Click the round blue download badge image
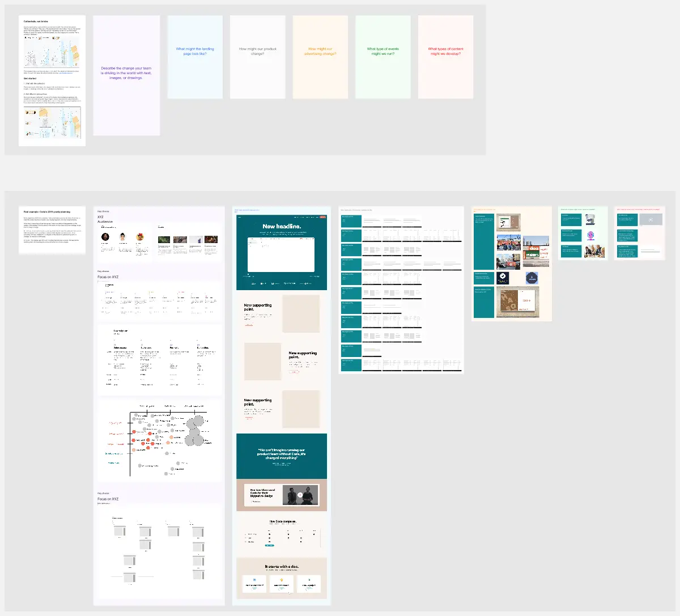The height and width of the screenshot is (616, 680). 532,278
